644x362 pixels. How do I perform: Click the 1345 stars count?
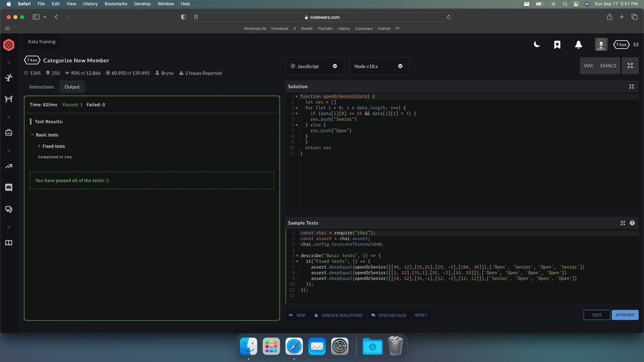pyautogui.click(x=33, y=73)
